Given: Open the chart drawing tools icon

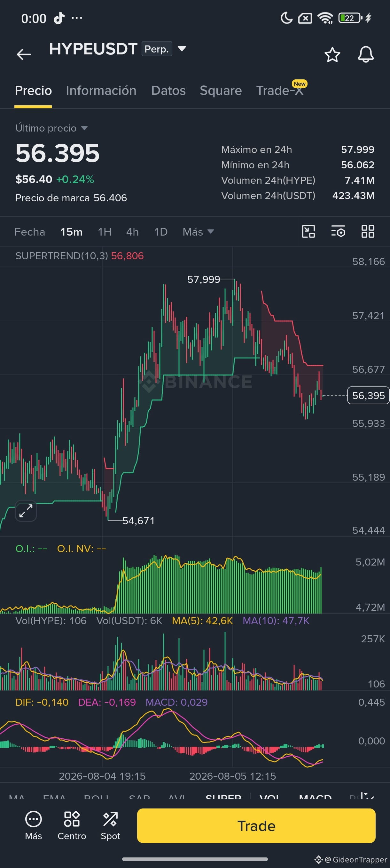Looking at the screenshot, I should 308,231.
